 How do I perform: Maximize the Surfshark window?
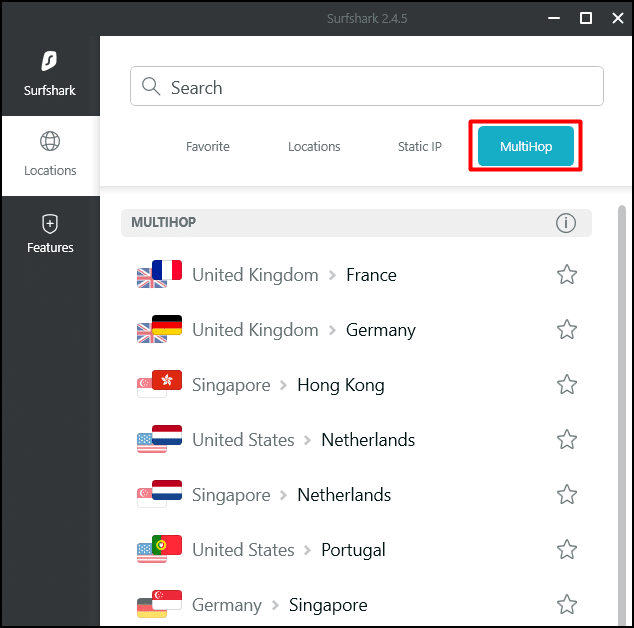coord(586,18)
